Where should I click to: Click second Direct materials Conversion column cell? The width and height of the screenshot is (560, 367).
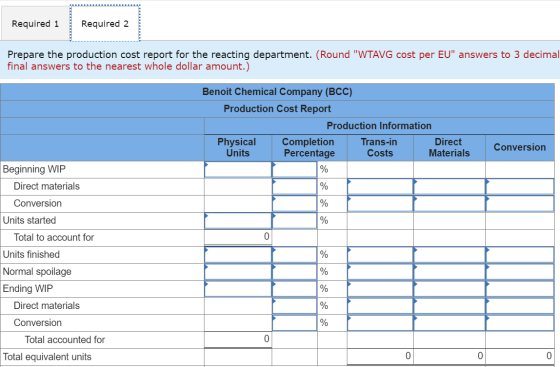[x=520, y=306]
